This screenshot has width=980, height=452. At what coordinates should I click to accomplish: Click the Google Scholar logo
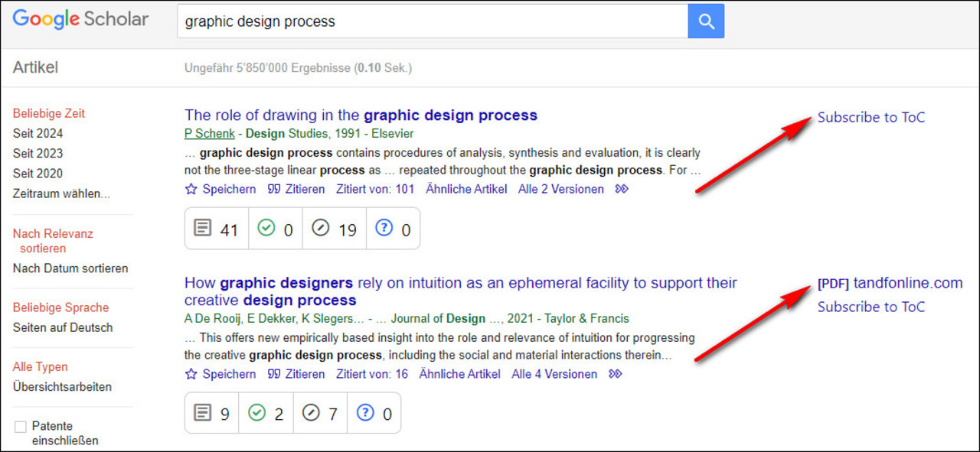click(x=80, y=20)
